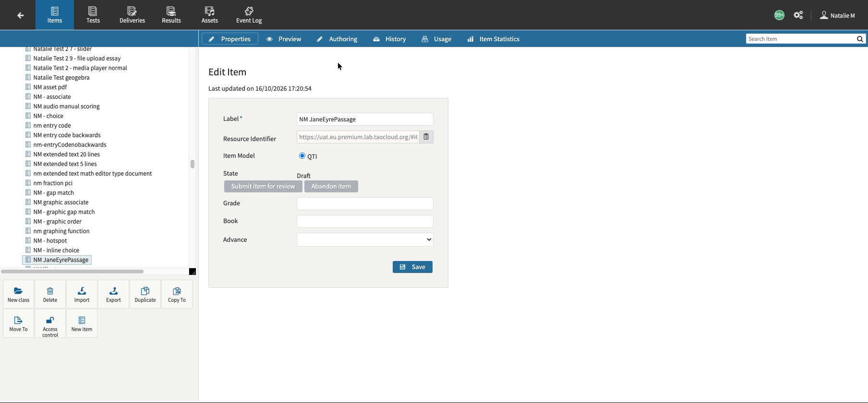Click the Abandon item button

click(x=331, y=186)
